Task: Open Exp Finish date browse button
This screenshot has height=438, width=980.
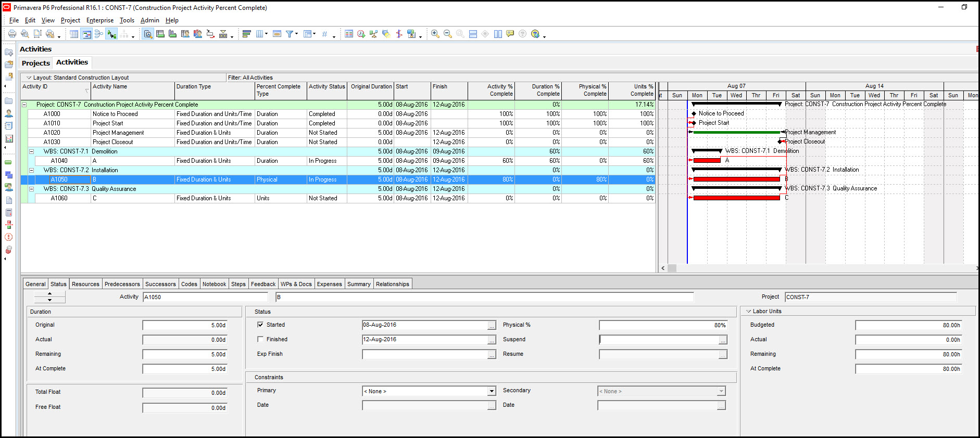Action: 492,354
